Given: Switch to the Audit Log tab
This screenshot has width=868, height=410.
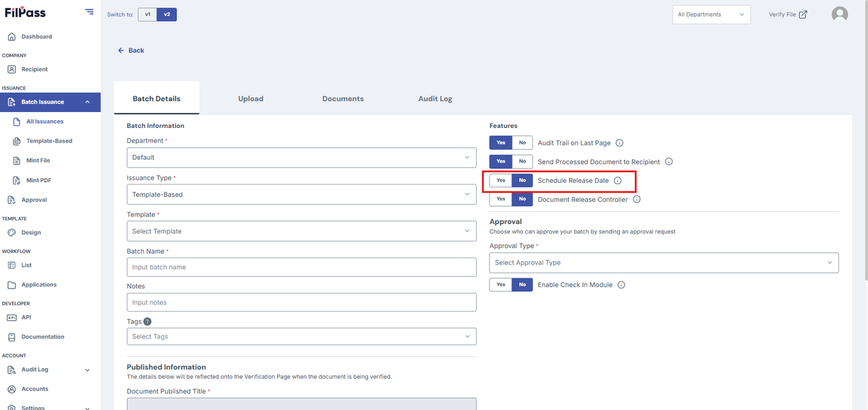Looking at the screenshot, I should click(x=435, y=98).
